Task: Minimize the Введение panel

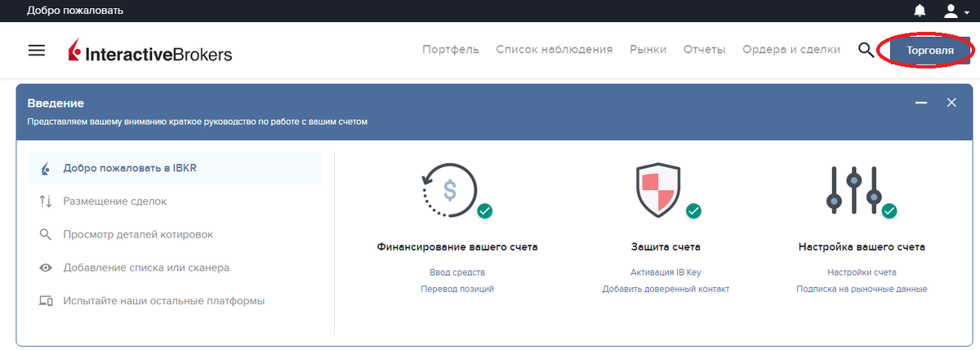Action: [921, 103]
